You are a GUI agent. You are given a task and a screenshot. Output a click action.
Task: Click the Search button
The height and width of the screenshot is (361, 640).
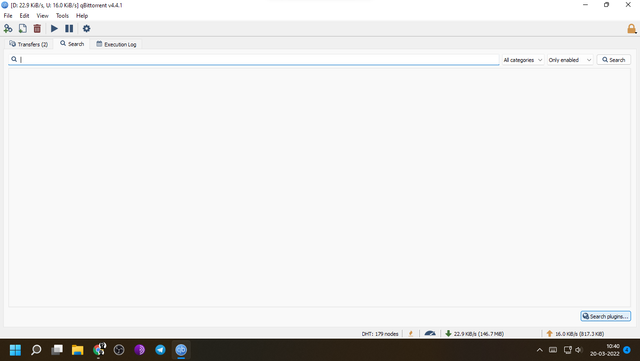(x=613, y=60)
